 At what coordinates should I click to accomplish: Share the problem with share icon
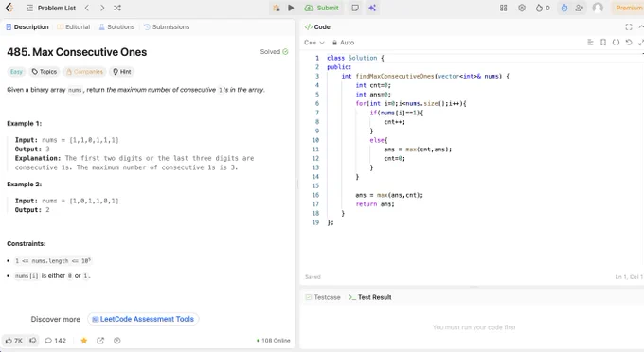click(x=100, y=341)
